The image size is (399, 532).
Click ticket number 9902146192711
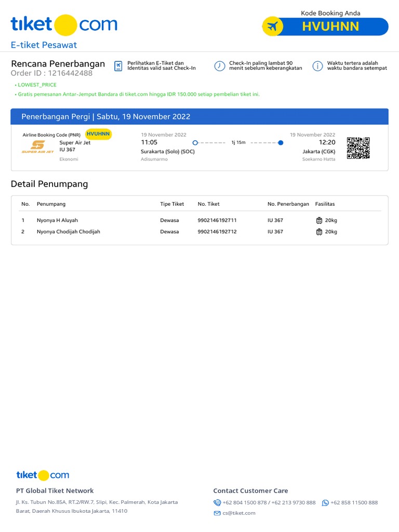217,220
